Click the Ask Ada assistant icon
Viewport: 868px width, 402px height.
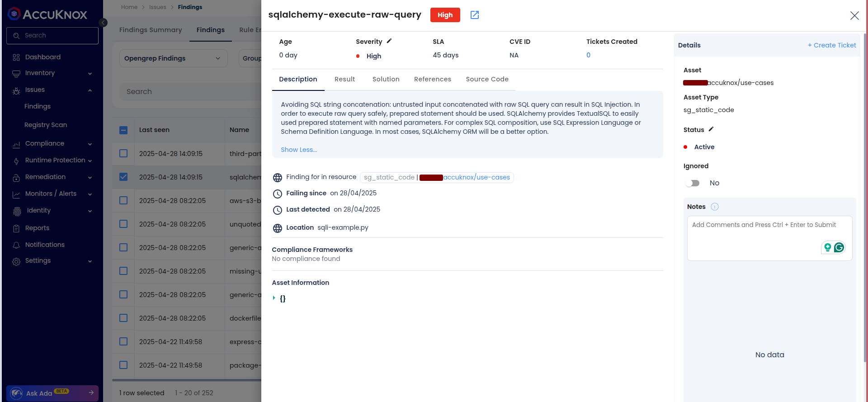tap(17, 393)
